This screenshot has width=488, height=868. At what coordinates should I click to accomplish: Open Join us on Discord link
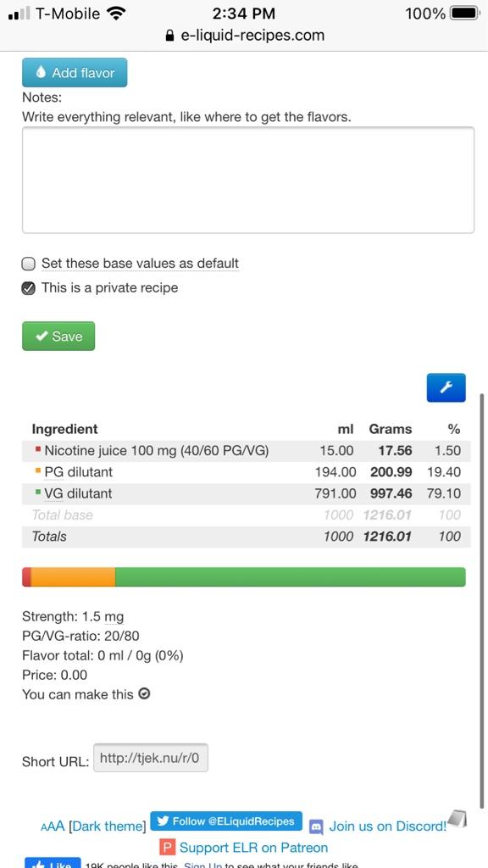387,826
